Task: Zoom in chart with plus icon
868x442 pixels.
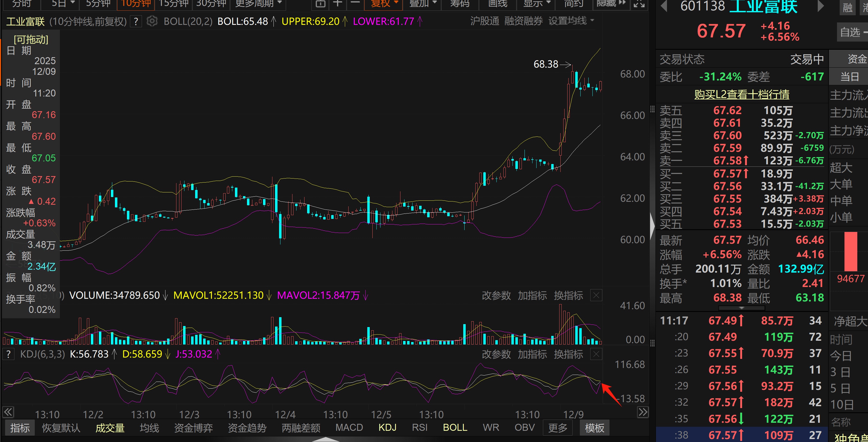Action: click(337, 4)
